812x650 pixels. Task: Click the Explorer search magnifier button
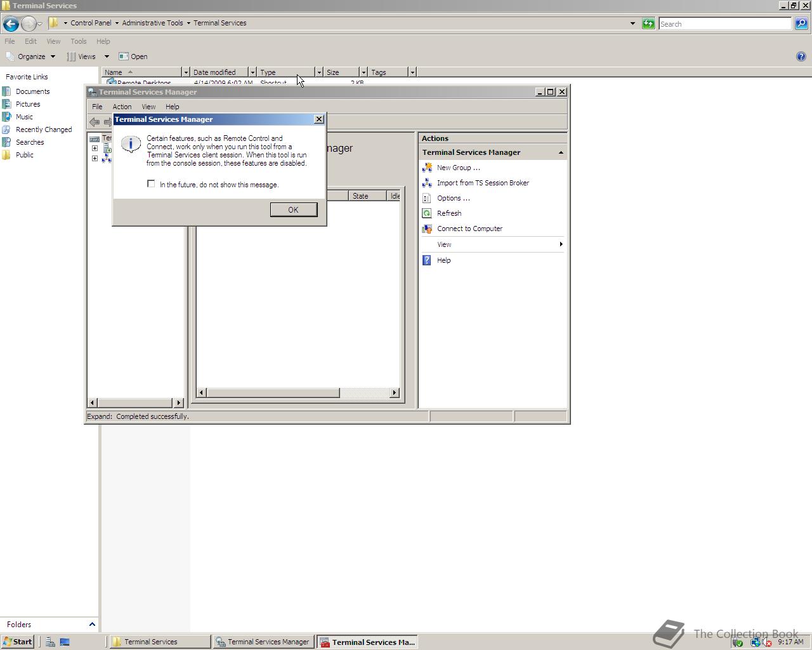click(801, 23)
